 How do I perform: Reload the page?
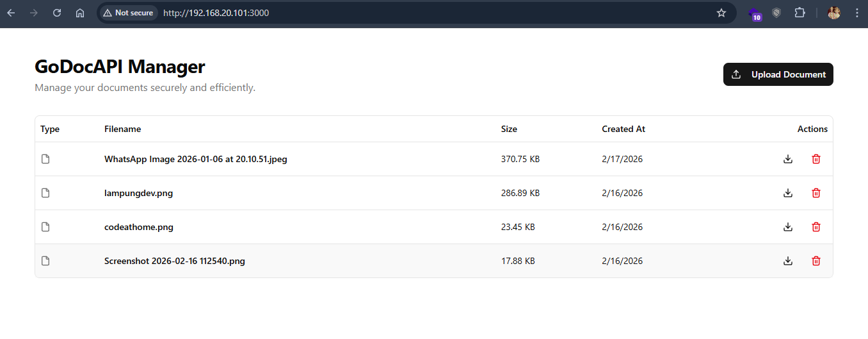(57, 13)
